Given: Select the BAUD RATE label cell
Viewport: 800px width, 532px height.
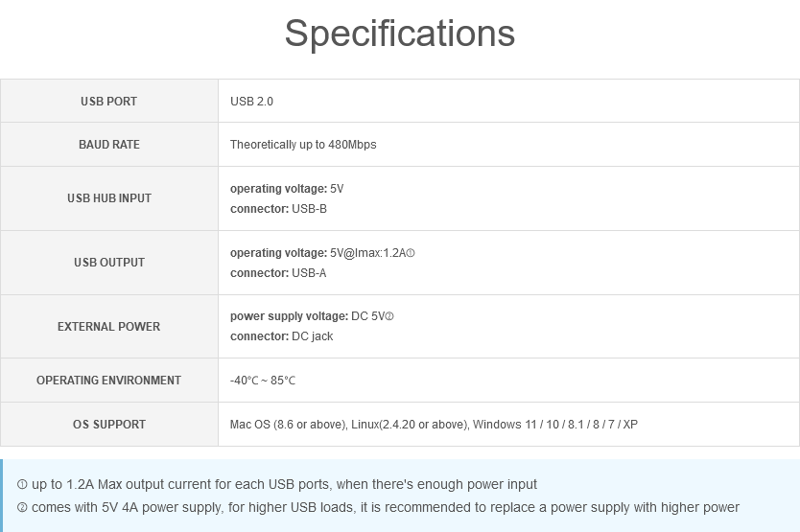Looking at the screenshot, I should coord(108,145).
